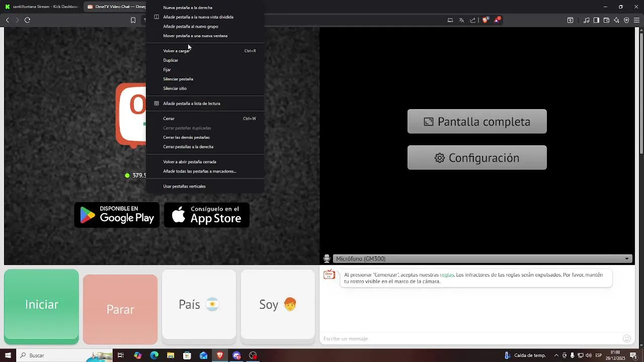Click 'Volver a cargar' menu entry

(x=205, y=51)
